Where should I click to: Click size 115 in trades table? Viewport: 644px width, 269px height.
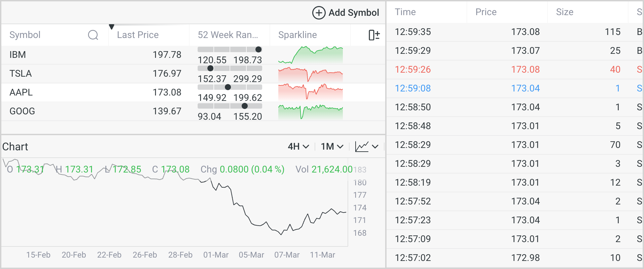click(612, 32)
